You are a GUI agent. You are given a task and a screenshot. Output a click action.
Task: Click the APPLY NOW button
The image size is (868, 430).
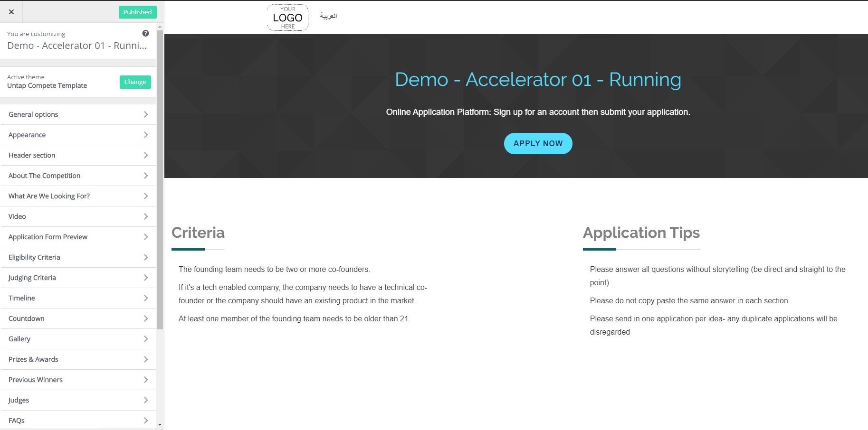coord(538,143)
